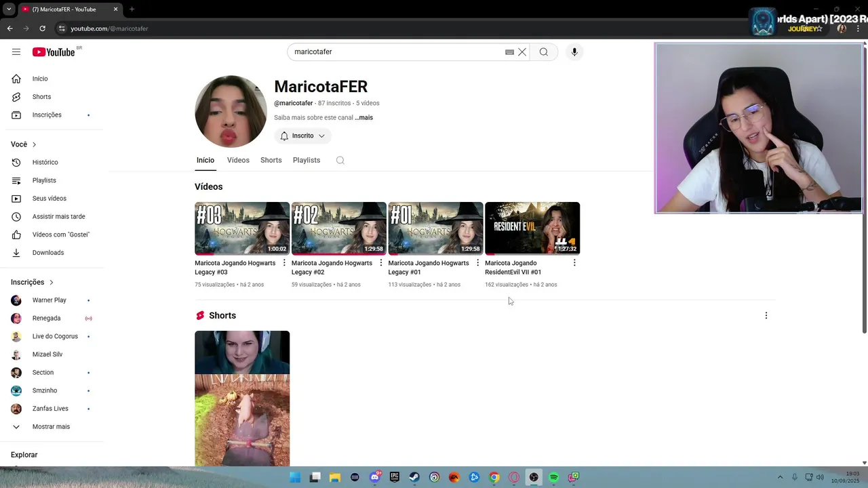Image resolution: width=868 pixels, height=488 pixels.
Task: Play Resident Evil VII #01 thumbnail
Action: click(x=532, y=228)
